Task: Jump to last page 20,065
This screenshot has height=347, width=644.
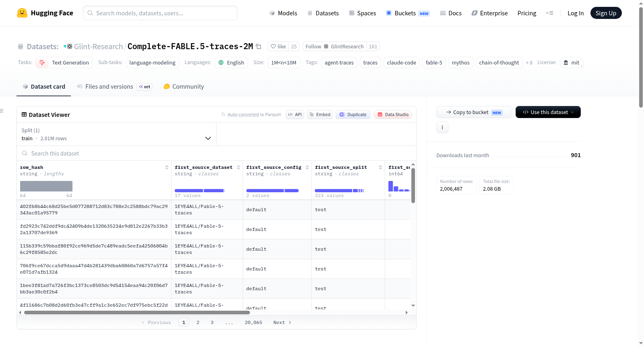Action: [x=254, y=322]
